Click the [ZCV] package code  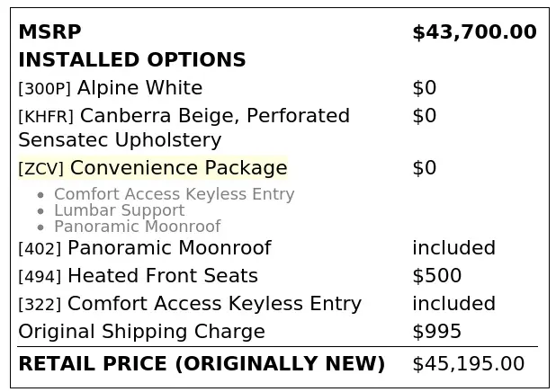click(41, 168)
